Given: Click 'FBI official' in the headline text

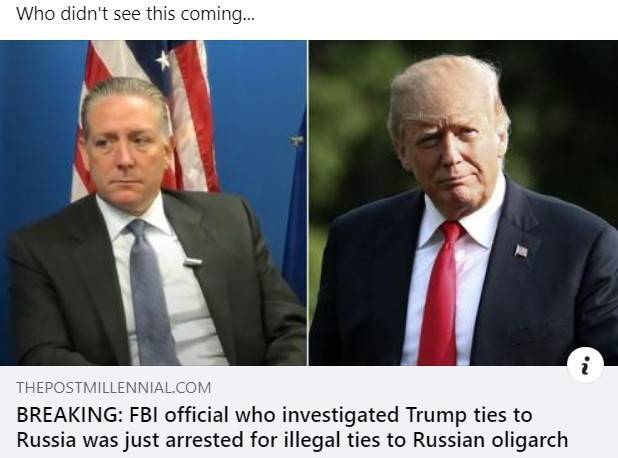Looking at the screenshot, I should (179, 415).
